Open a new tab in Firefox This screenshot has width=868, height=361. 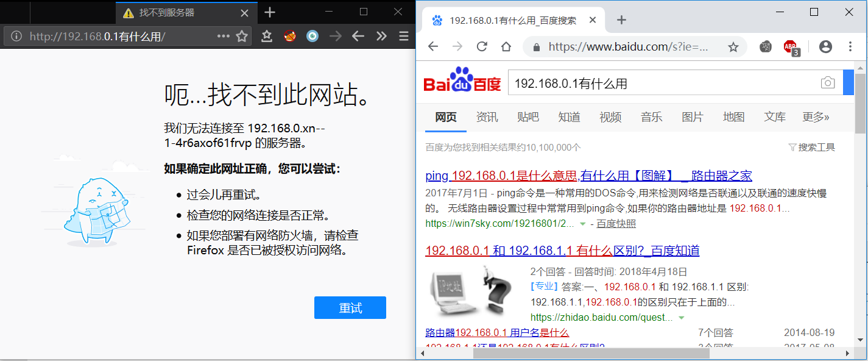point(270,12)
